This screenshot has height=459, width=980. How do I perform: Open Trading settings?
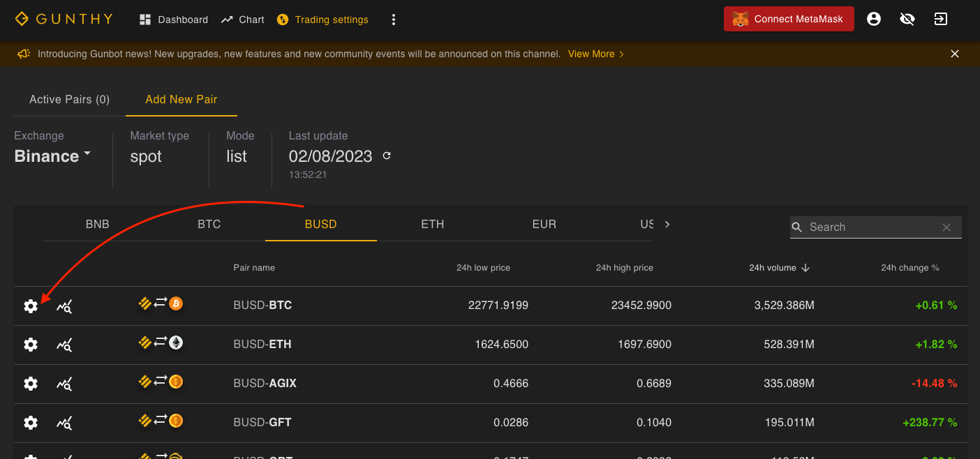[322, 20]
